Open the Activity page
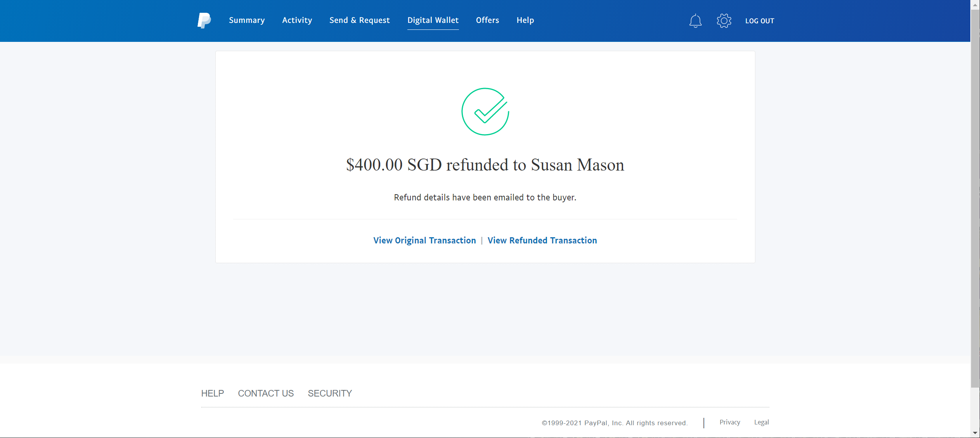This screenshot has height=438, width=980. tap(297, 20)
